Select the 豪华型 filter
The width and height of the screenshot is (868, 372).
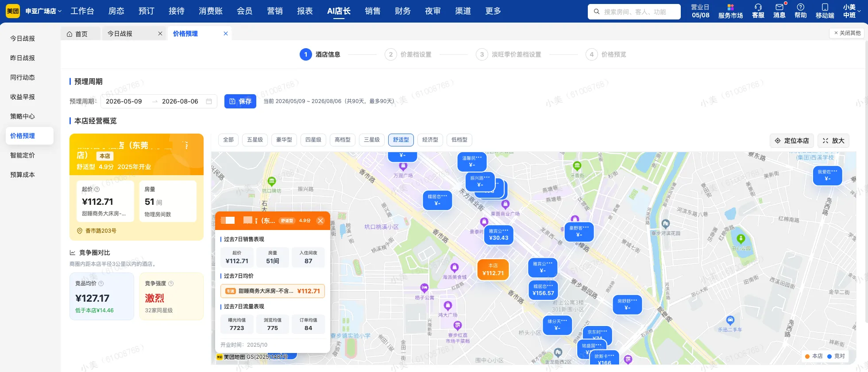click(284, 140)
